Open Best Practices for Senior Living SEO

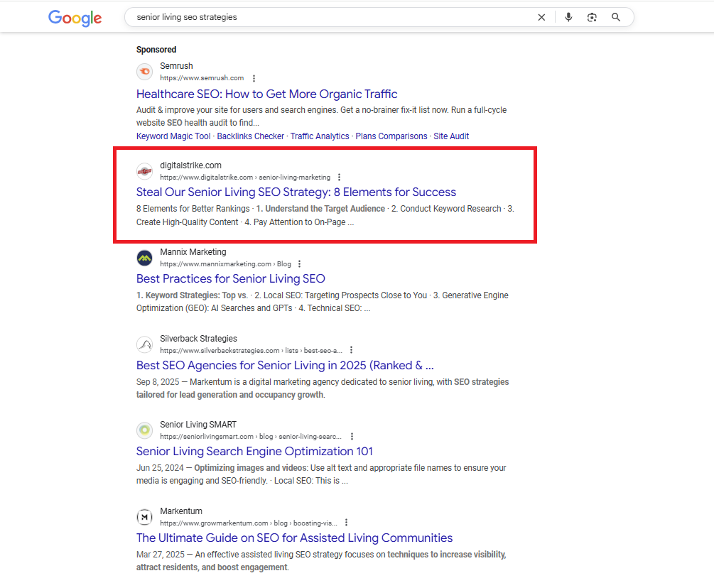click(230, 279)
